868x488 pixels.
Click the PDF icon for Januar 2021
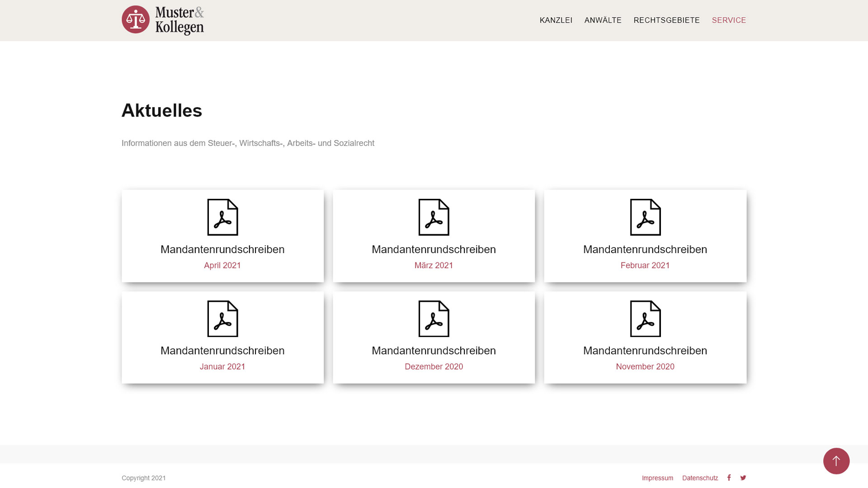(x=222, y=319)
